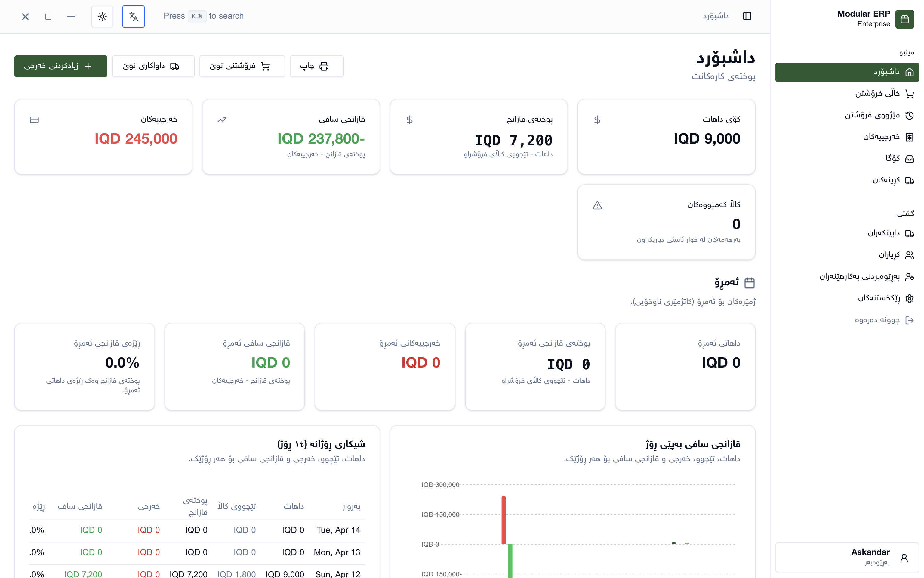
Task: Click the truck icon on داواکاری نوێ button
Action: coord(174,66)
